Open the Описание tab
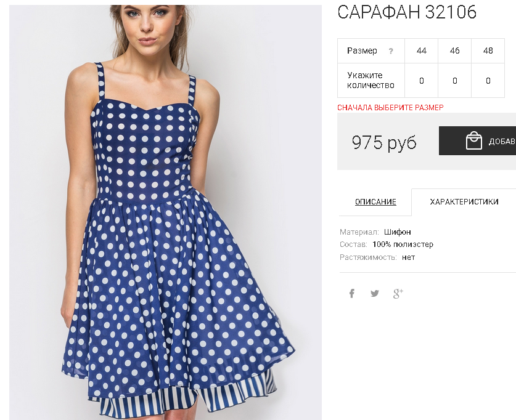Screen dimensions: 516x420 coord(375,202)
